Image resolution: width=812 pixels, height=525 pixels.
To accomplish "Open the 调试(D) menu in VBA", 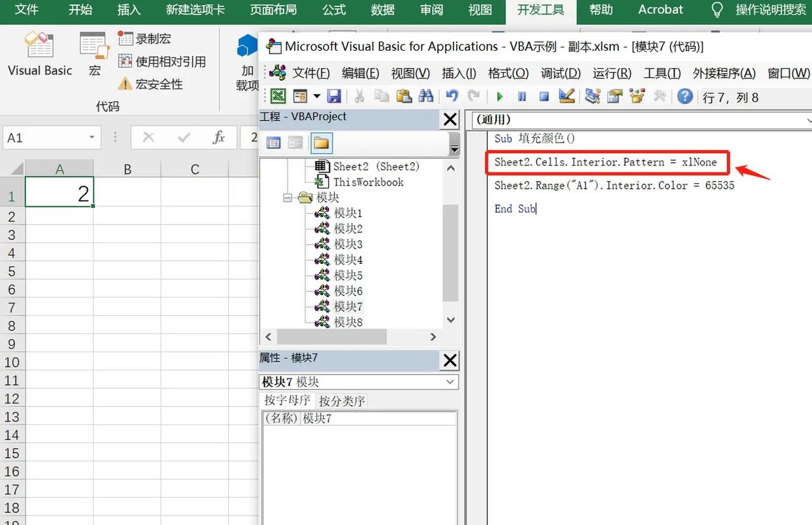I will point(560,73).
